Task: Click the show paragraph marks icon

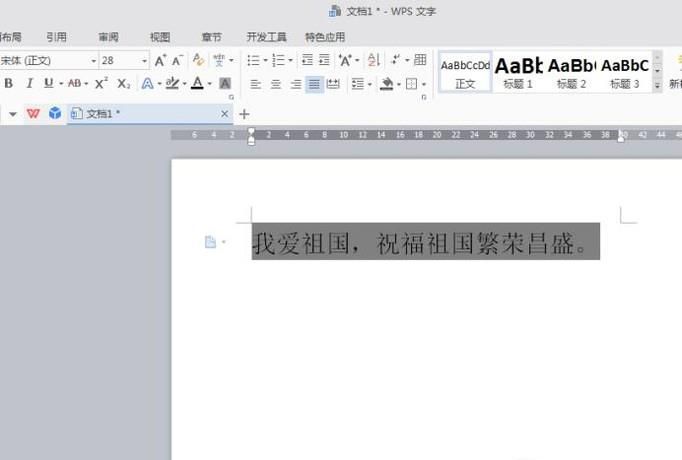Action: 395,60
